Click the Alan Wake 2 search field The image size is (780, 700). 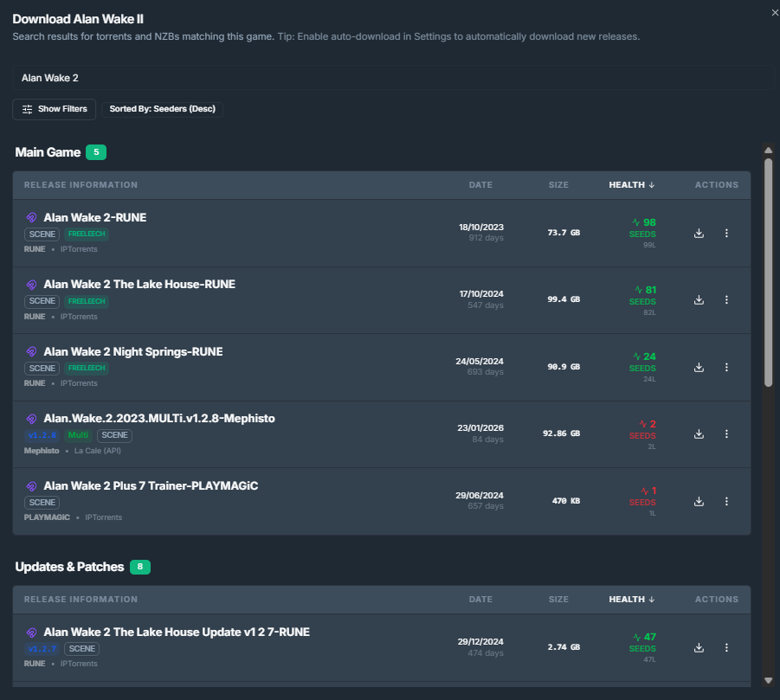pyautogui.click(x=393, y=78)
